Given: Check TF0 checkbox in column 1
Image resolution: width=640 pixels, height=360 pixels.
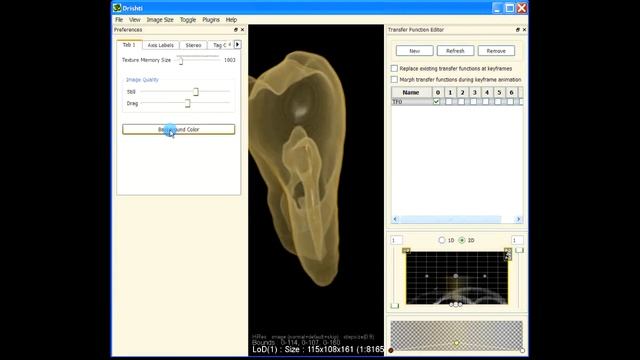Looking at the screenshot, I should pos(449,102).
